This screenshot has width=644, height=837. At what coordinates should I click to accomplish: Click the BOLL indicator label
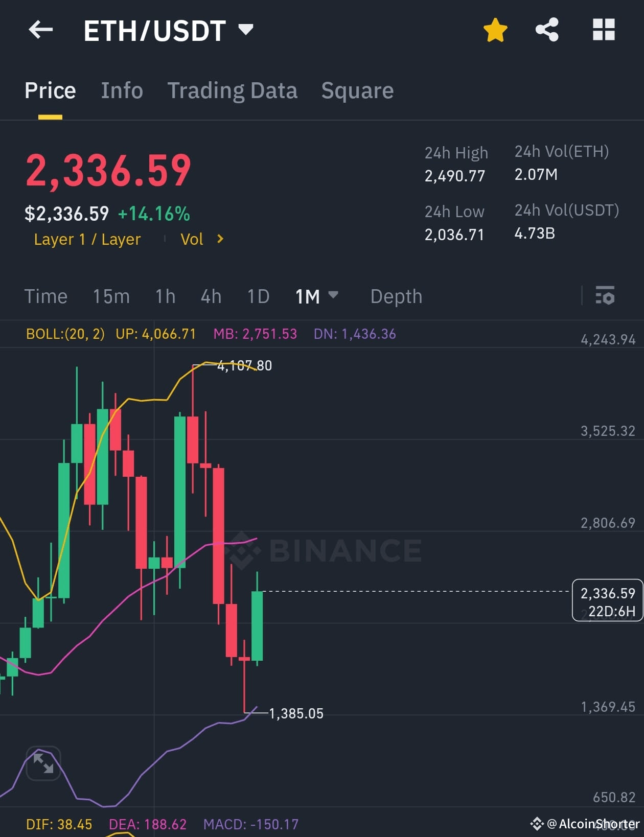click(65, 334)
